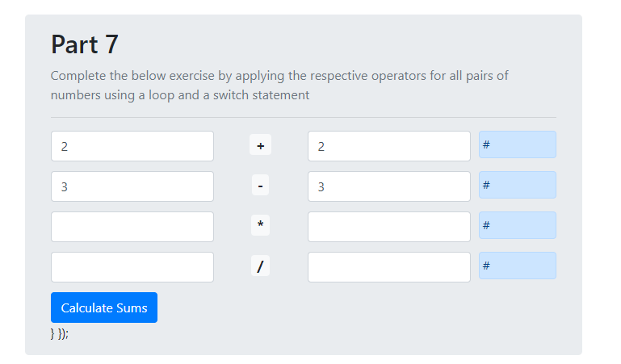Click the empty left input in the multiplication row
This screenshot has width=621, height=364.
(132, 227)
